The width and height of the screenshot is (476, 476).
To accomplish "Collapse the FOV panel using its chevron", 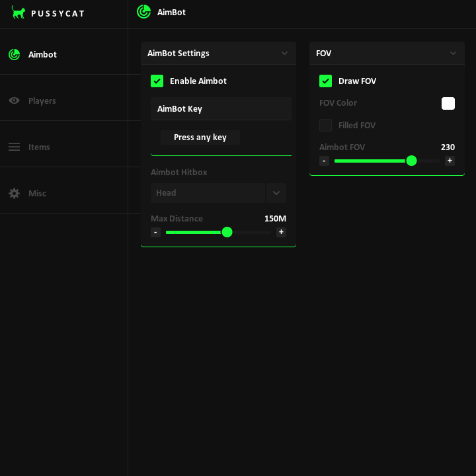I will click(453, 54).
